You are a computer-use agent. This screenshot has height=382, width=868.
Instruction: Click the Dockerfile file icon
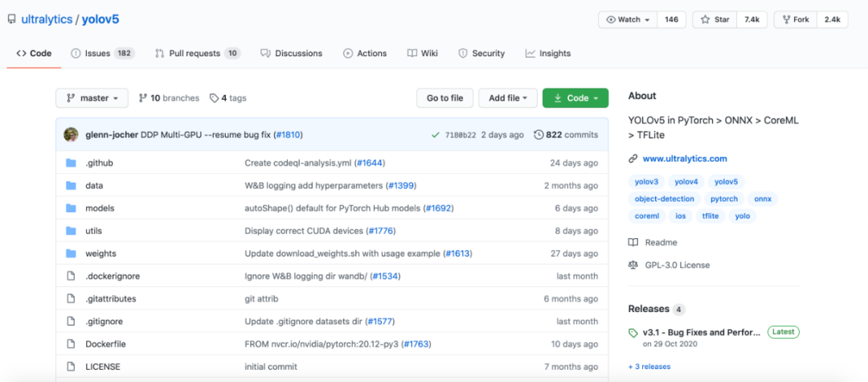click(70, 344)
